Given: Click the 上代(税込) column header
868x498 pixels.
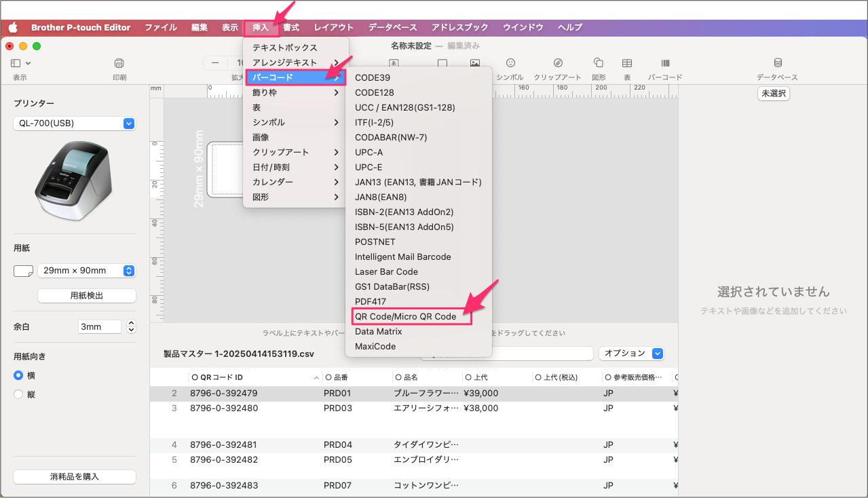Looking at the screenshot, I should pyautogui.click(x=567, y=377).
